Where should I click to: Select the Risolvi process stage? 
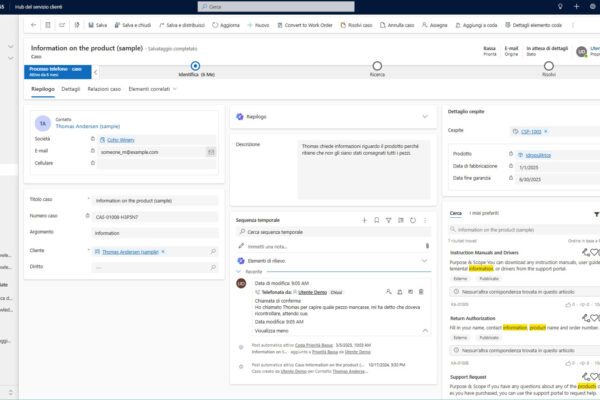548,66
